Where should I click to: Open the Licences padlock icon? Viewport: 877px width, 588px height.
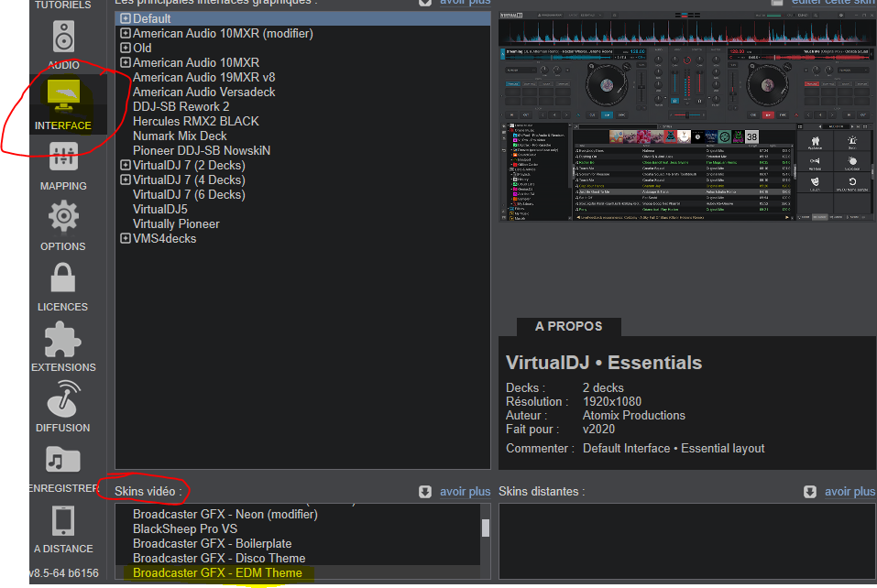click(x=62, y=278)
